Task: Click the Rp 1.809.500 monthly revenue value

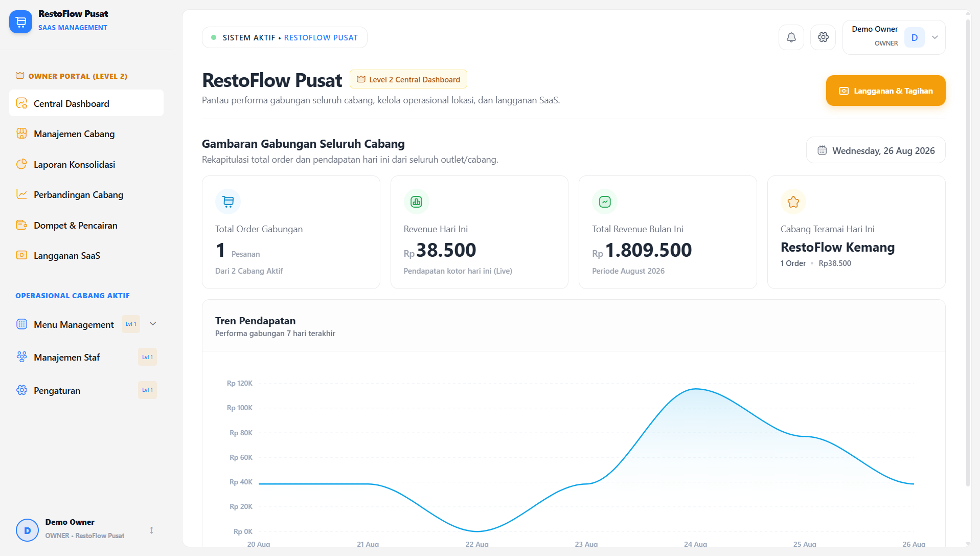Action: click(x=642, y=251)
